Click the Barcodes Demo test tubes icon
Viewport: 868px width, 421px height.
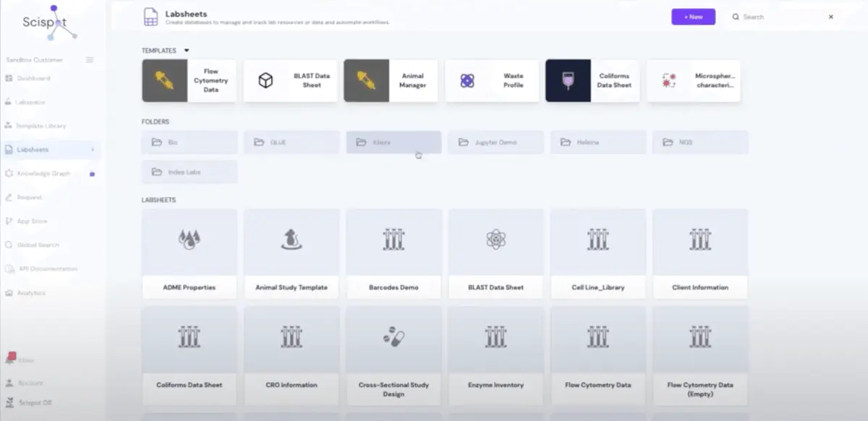(x=393, y=239)
